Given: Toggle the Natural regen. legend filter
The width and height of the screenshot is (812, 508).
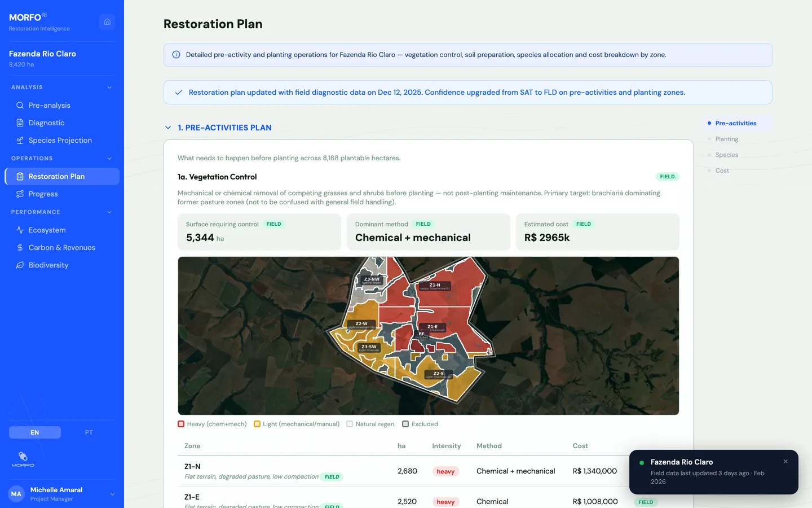Looking at the screenshot, I should pos(350,424).
